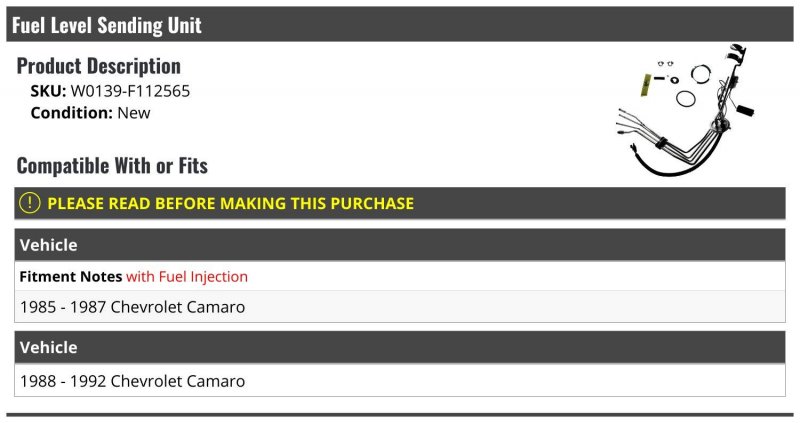Image resolution: width=800 pixels, height=423 pixels.
Task: Select the Fuel Level Sending Unit title
Action: 107,25
